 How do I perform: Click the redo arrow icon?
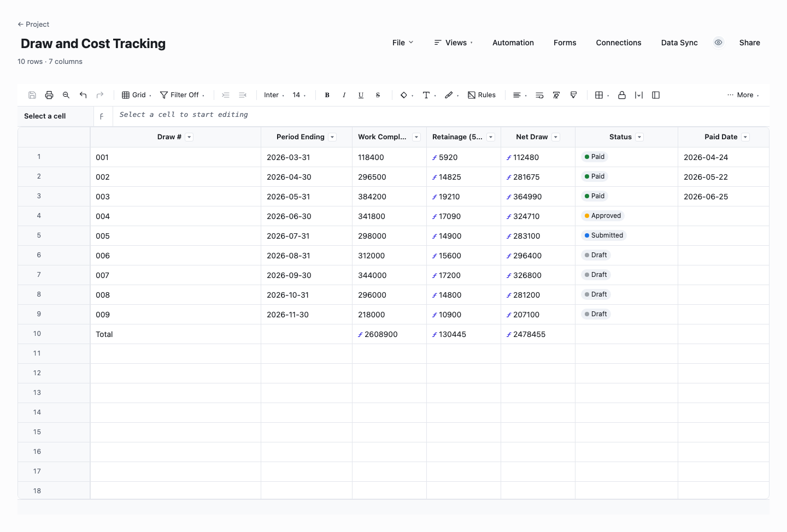point(100,95)
